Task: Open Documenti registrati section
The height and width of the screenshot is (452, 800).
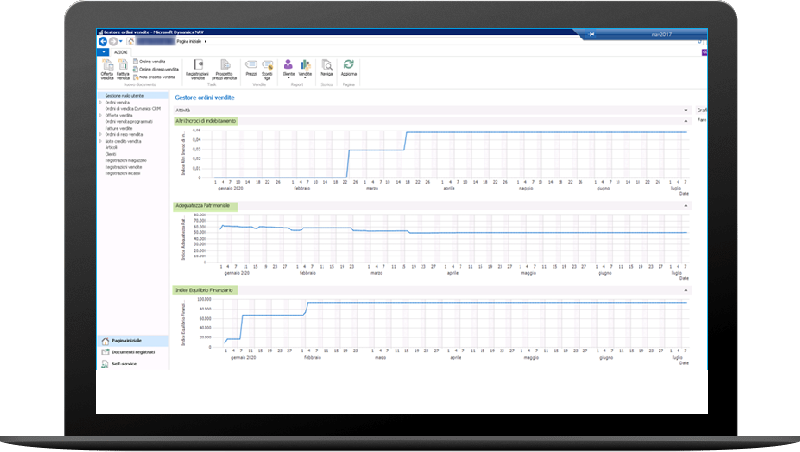Action: coord(132,352)
